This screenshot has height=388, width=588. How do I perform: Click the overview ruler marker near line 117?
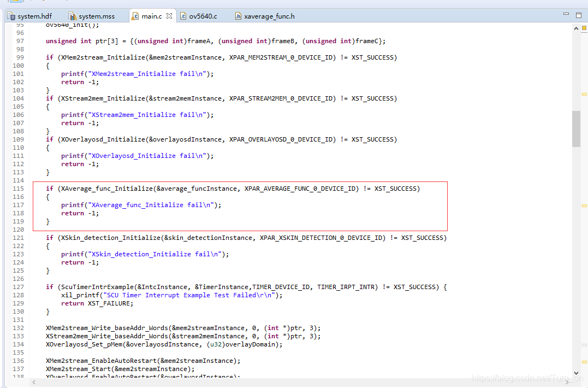pyautogui.click(x=584, y=205)
